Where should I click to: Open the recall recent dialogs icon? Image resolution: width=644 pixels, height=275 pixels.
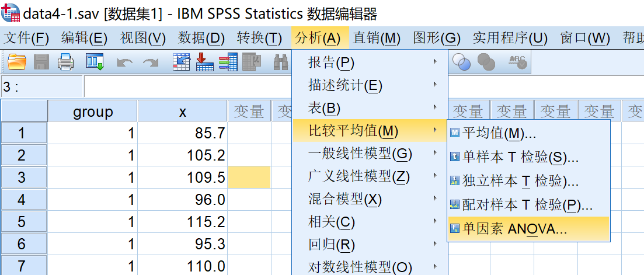[x=95, y=61]
